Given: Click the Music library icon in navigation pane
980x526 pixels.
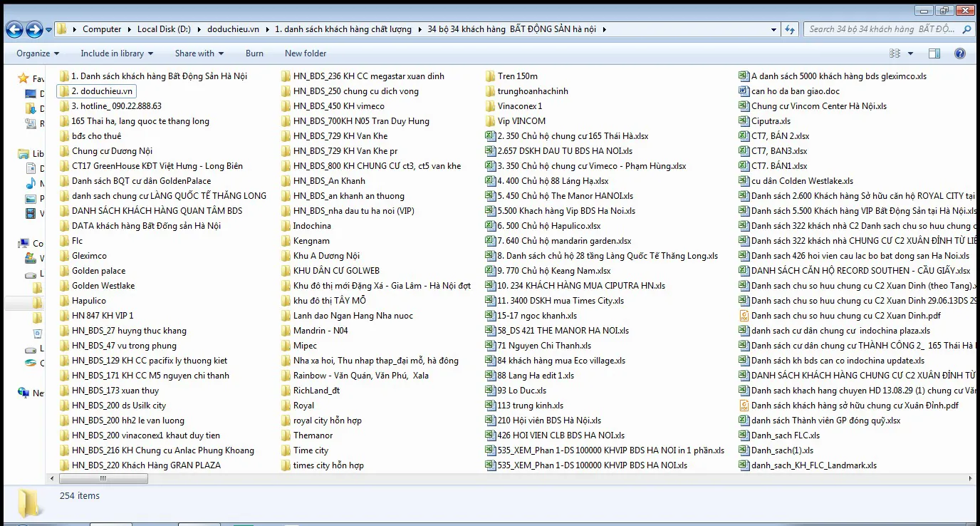Looking at the screenshot, I should 31,183.
